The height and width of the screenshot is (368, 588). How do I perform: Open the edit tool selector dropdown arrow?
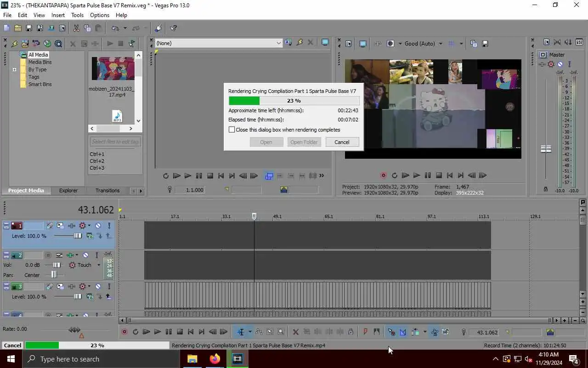point(250,332)
